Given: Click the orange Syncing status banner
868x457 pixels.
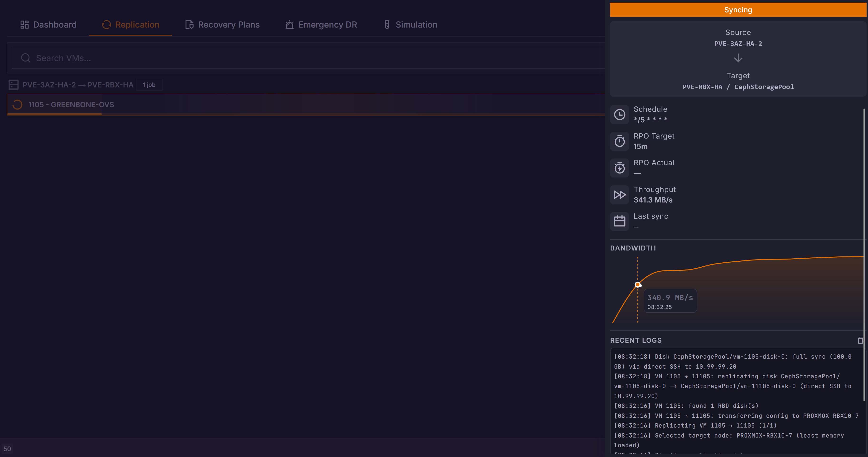Looking at the screenshot, I should [738, 10].
